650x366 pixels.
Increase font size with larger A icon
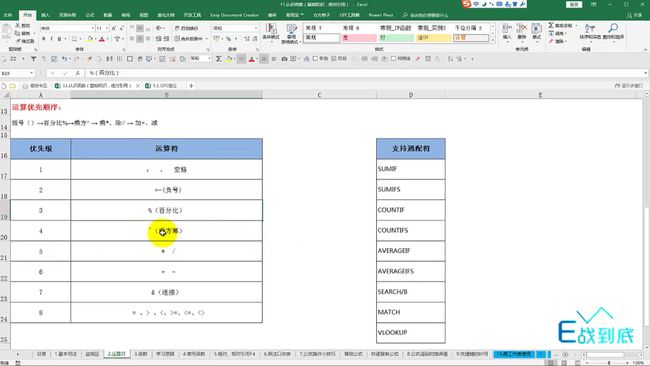click(x=114, y=28)
